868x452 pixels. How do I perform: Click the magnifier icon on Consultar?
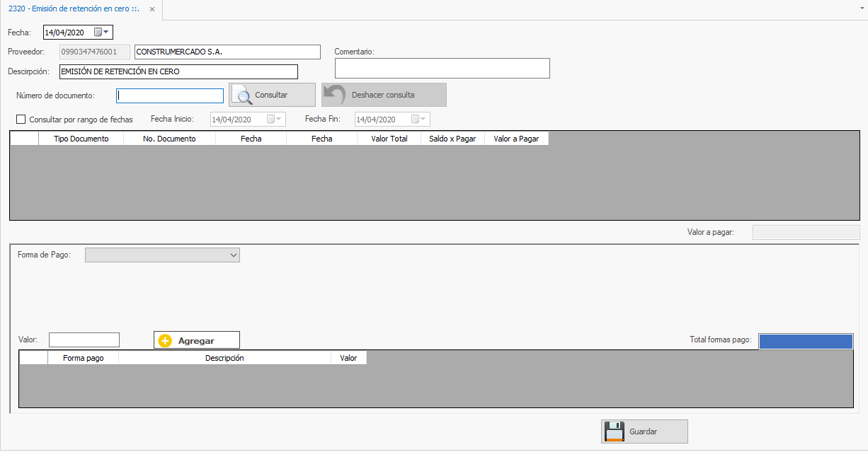coord(242,95)
